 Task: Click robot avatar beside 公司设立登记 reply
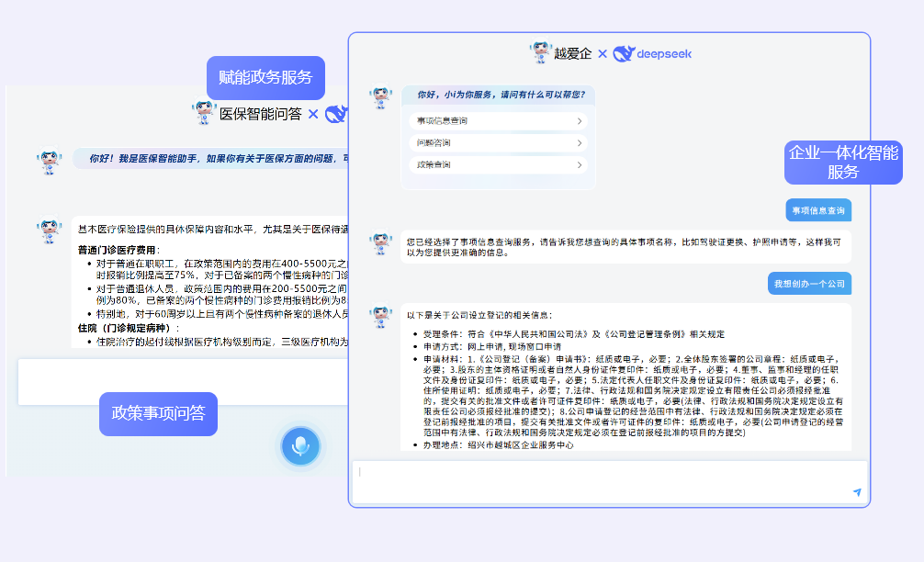tap(381, 317)
